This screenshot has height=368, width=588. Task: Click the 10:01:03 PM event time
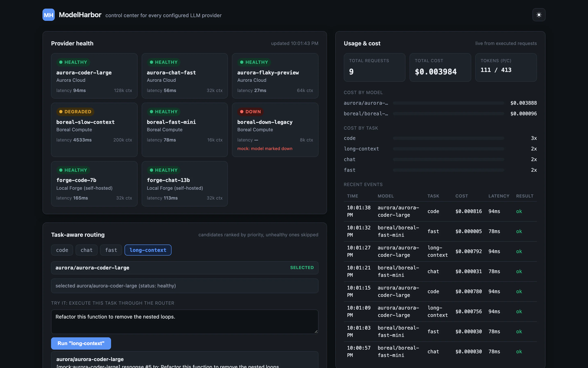coord(359,331)
